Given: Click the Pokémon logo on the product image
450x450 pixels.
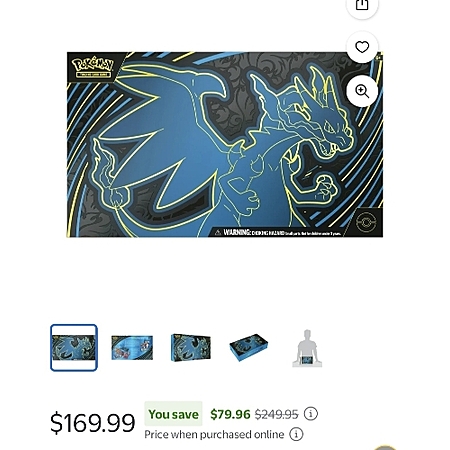Looking at the screenshot, I should [93, 67].
